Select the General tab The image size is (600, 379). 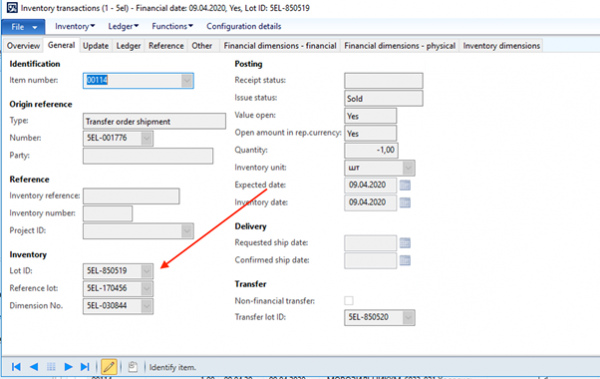click(x=61, y=45)
